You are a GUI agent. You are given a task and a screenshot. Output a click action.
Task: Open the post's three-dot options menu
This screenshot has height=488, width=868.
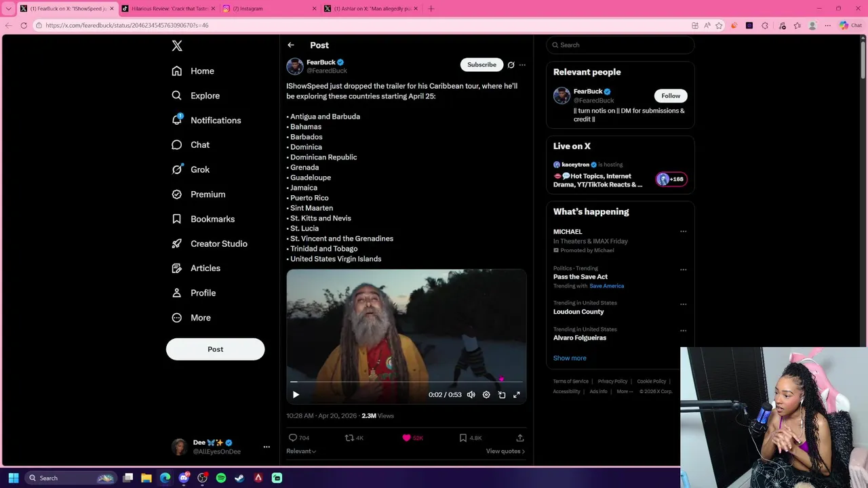(522, 65)
